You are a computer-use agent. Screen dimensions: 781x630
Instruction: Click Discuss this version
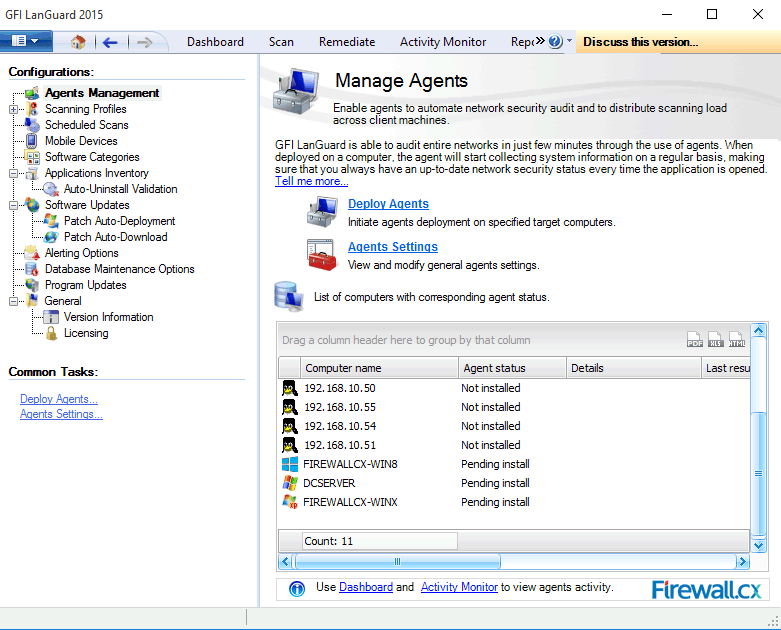pos(640,42)
